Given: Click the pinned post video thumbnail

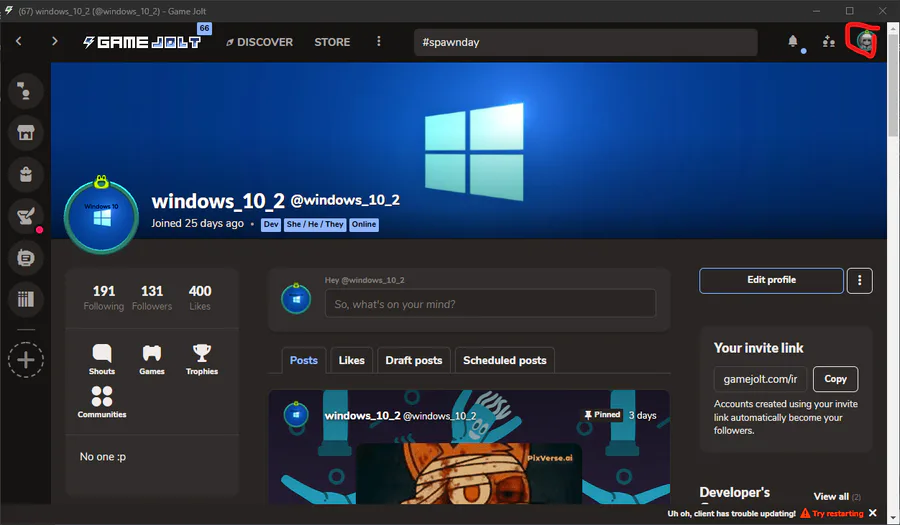Looking at the screenshot, I should (x=469, y=473).
